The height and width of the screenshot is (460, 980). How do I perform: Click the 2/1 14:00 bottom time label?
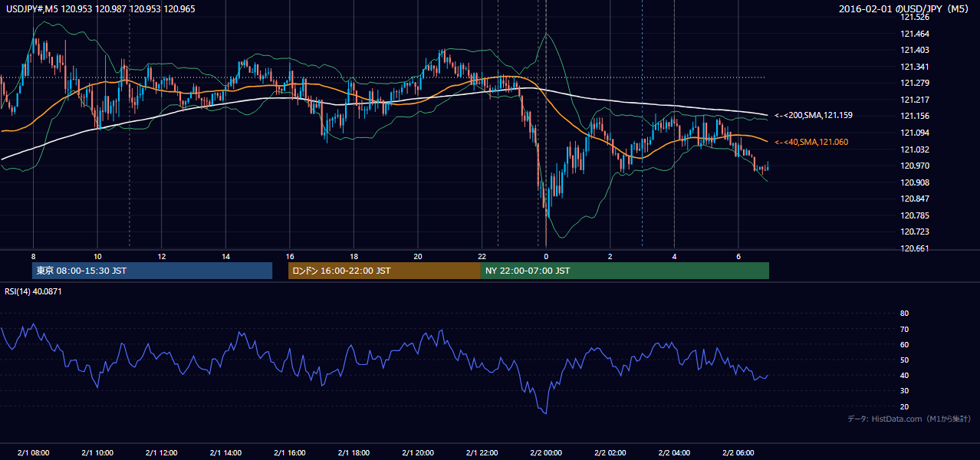click(225, 452)
